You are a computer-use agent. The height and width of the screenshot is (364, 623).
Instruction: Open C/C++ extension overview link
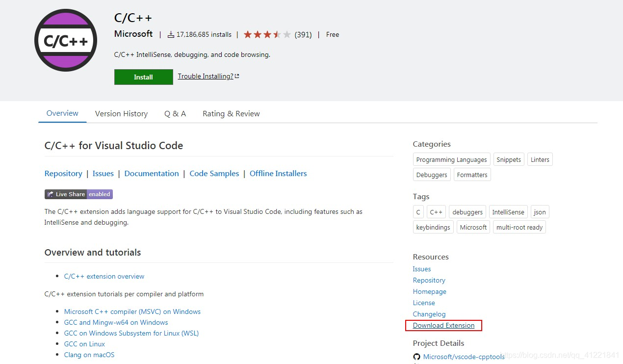(x=104, y=276)
